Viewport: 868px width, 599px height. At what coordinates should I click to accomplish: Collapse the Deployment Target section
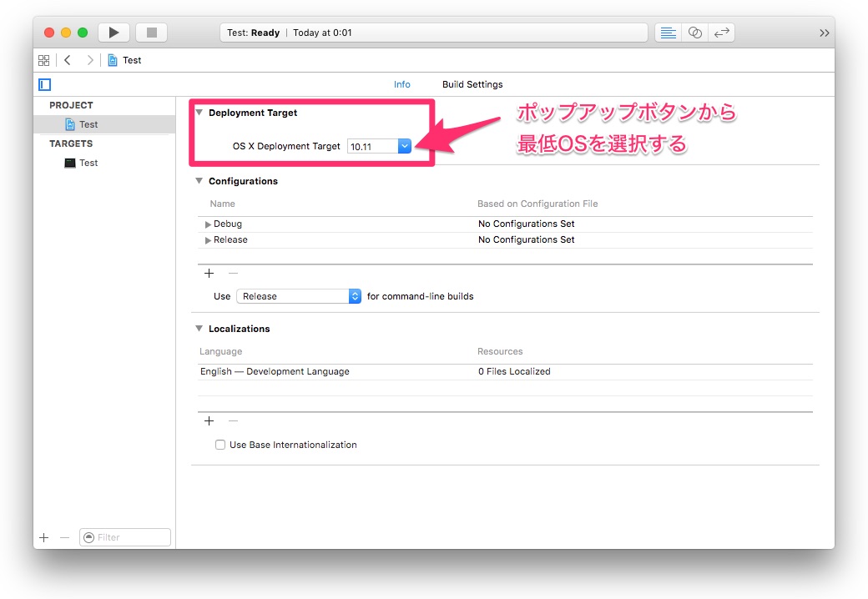coord(199,113)
